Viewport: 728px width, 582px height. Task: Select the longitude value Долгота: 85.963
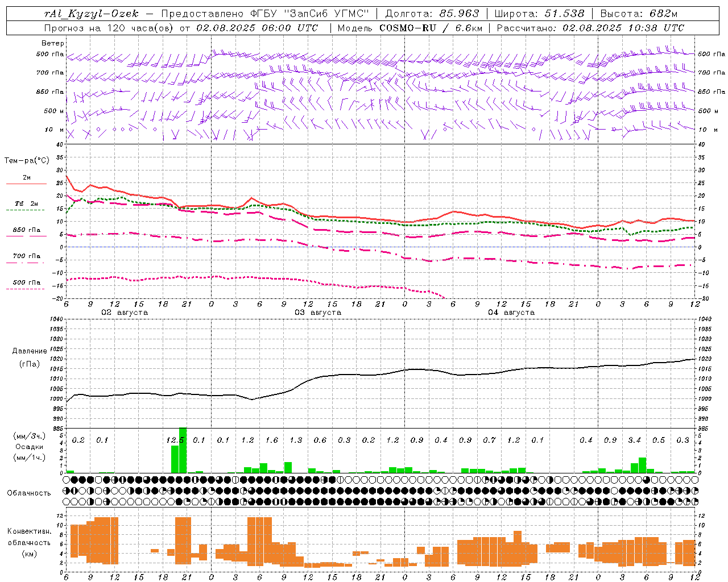(432, 14)
